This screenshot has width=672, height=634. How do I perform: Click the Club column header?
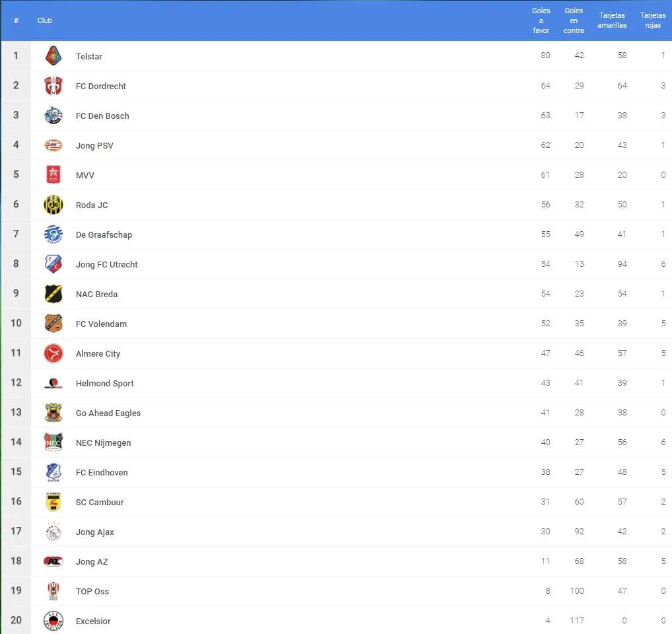pyautogui.click(x=45, y=20)
